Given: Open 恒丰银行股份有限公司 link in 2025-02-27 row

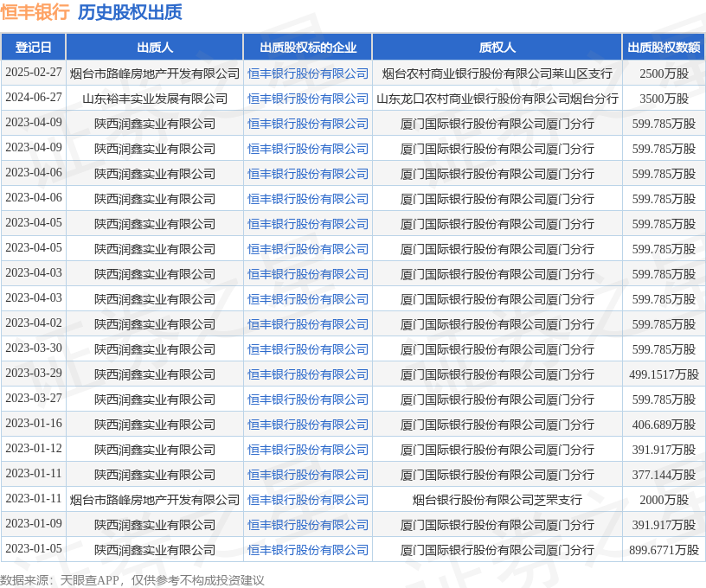Looking at the screenshot, I should (x=308, y=73).
